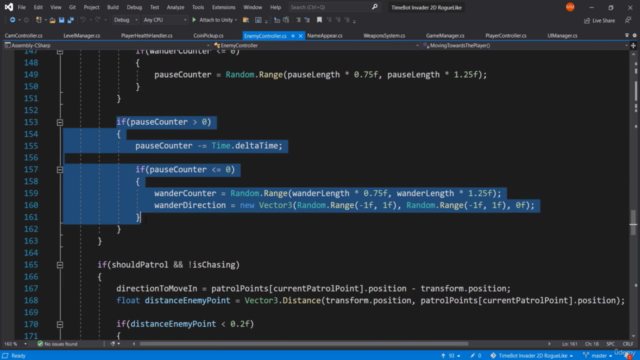640x360 pixels.
Task: Switch to the UIManager.cs tab
Action: [562, 36]
